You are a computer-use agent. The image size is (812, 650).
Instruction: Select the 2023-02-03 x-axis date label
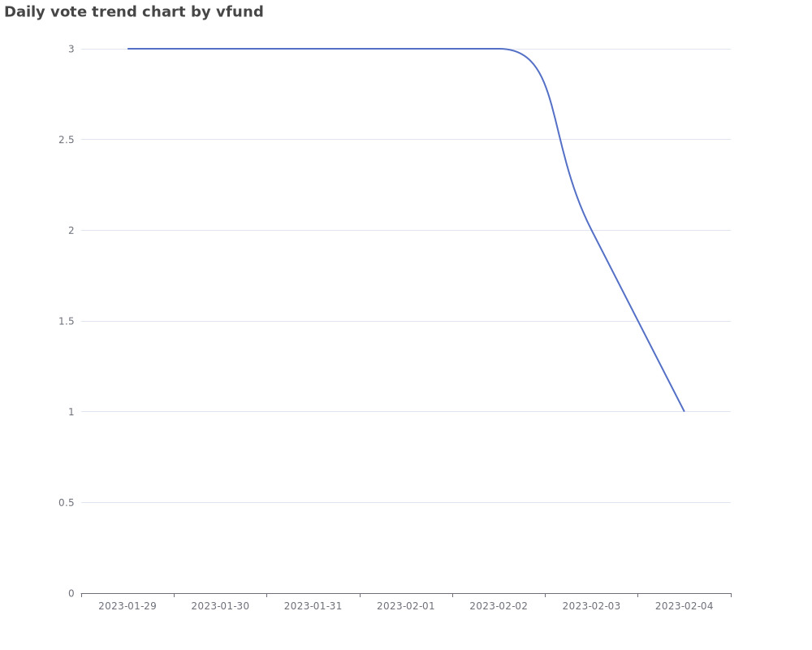pos(591,606)
